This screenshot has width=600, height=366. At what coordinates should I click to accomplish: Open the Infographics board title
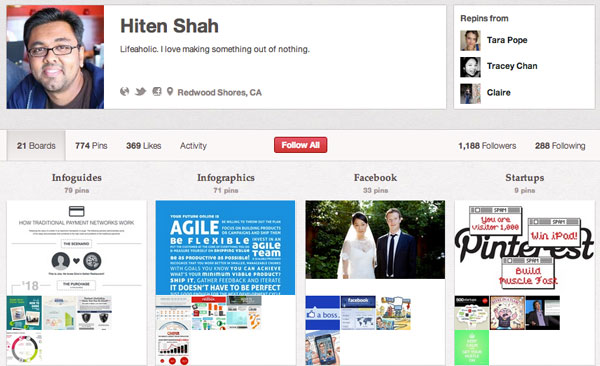[226, 177]
